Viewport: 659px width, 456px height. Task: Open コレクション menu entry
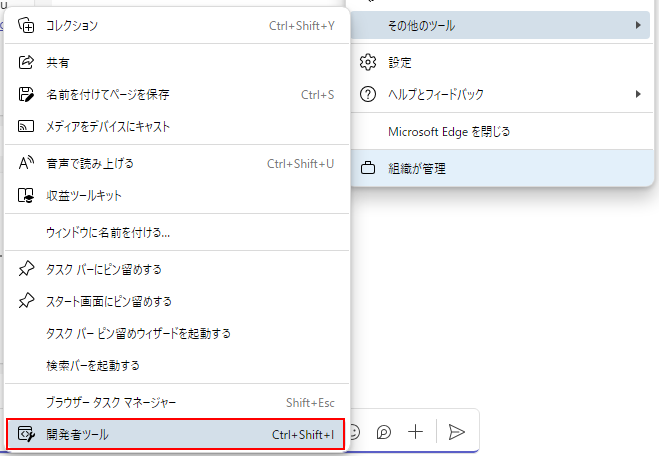pos(177,26)
